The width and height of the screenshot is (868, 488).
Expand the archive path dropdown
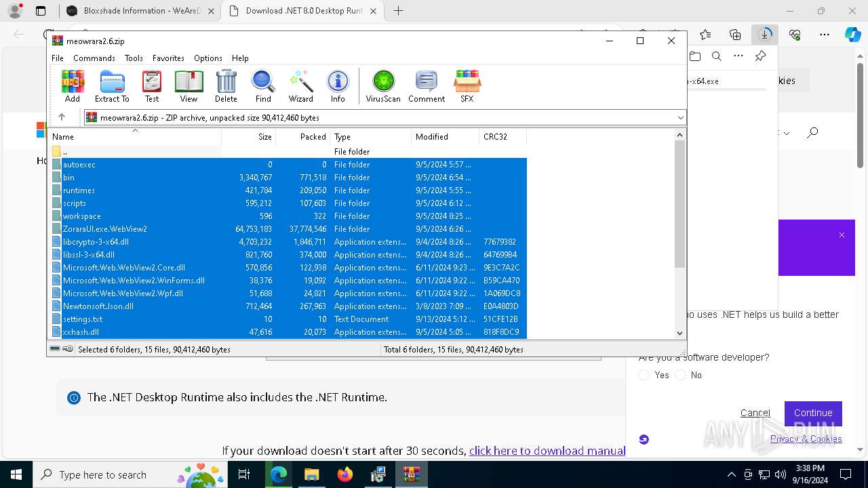click(680, 118)
